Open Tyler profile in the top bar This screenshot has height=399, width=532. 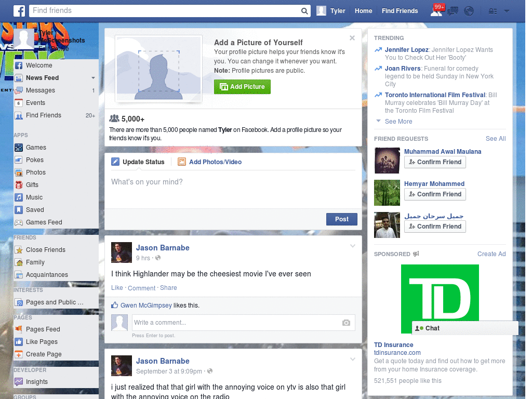(x=331, y=11)
